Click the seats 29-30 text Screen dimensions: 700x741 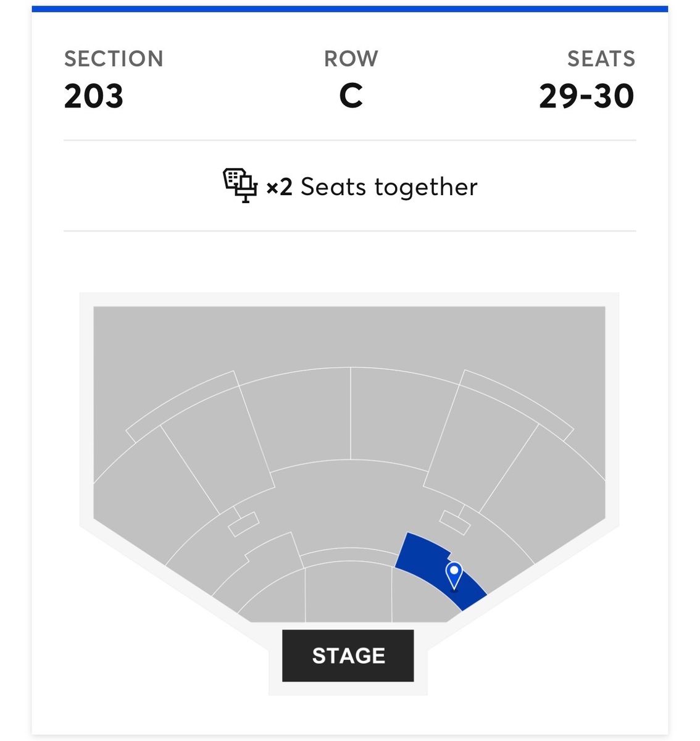(x=586, y=96)
